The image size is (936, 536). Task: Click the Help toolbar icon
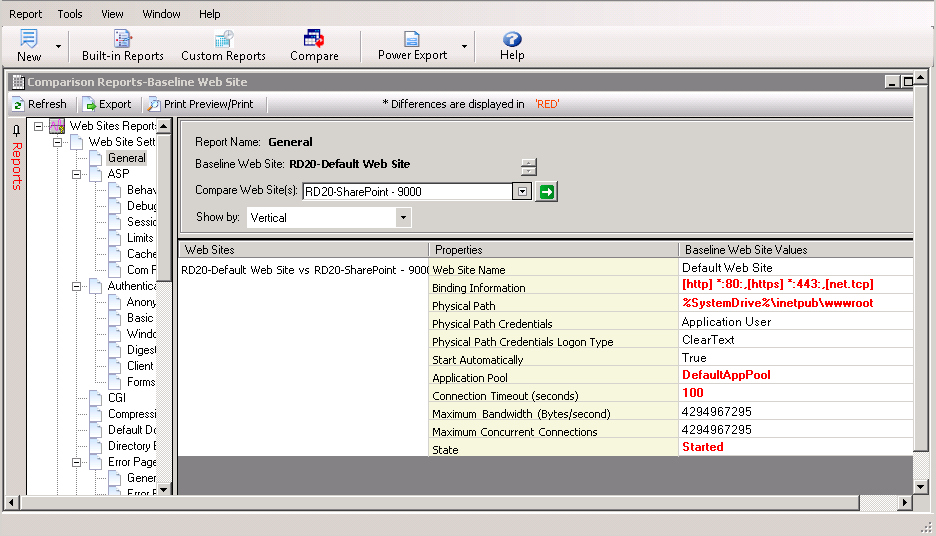point(512,39)
